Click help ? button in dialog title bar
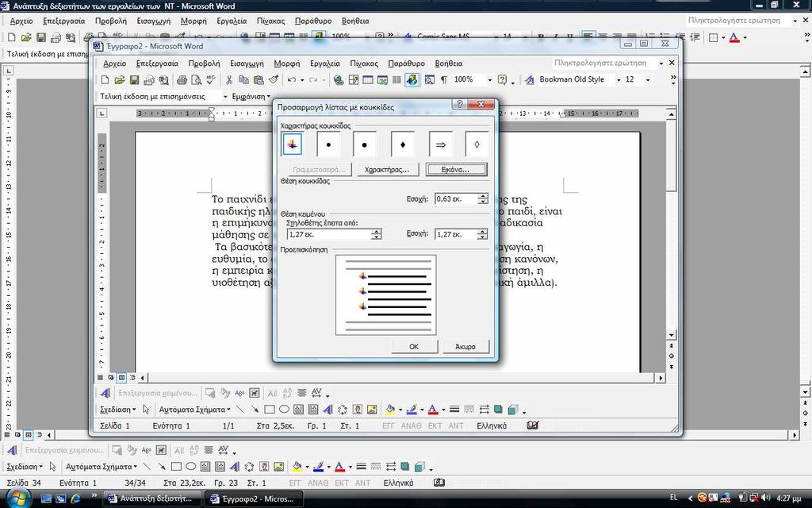 coord(459,104)
